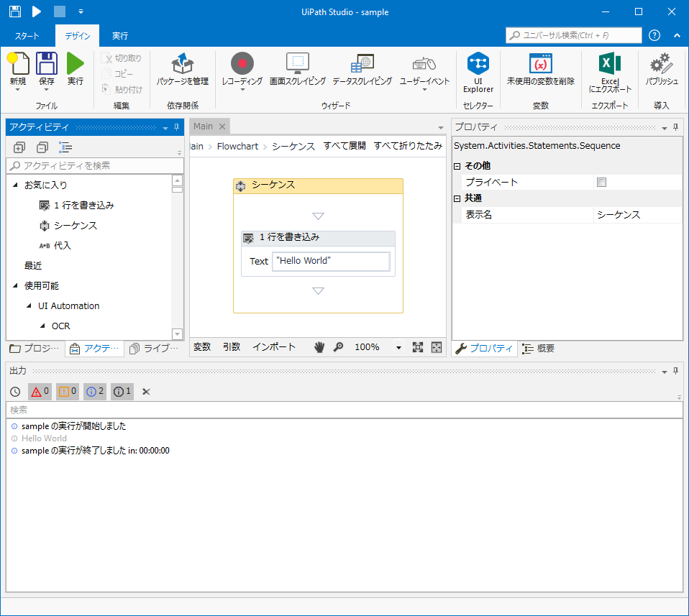Viewport: 689px width, 616px height.
Task: Open the ユーザーイベント dropdown arrow
Action: point(424,90)
